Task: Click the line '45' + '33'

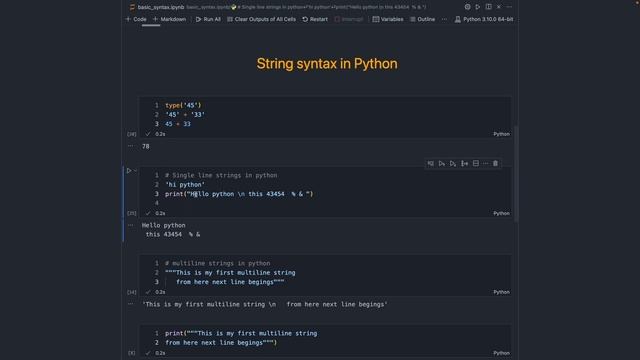Action: click(185, 115)
